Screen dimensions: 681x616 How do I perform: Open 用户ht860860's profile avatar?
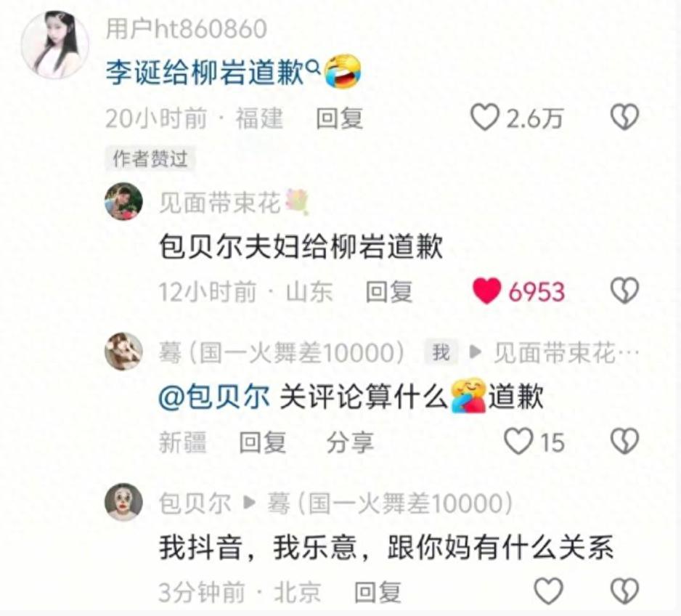pyautogui.click(x=55, y=45)
